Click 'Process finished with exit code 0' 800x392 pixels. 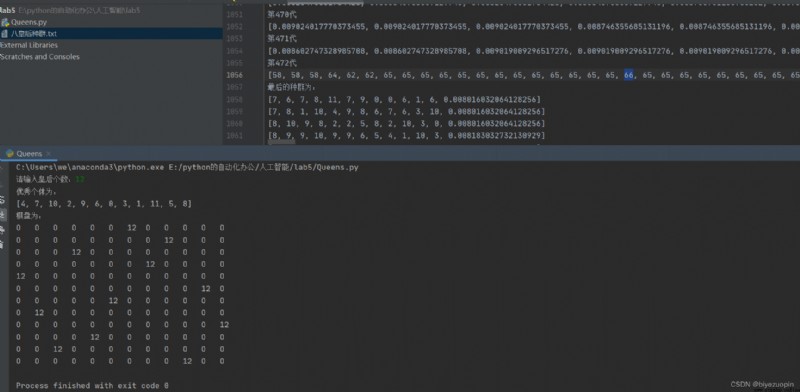tap(92, 385)
